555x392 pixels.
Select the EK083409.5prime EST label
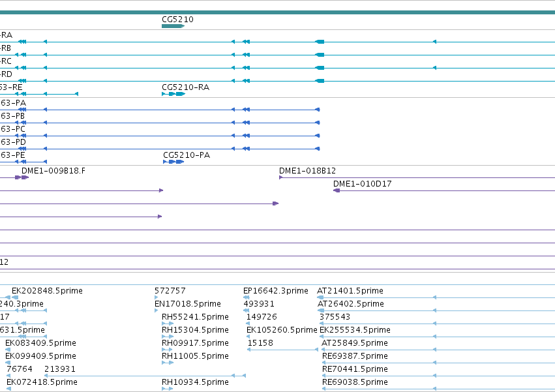[x=40, y=343]
